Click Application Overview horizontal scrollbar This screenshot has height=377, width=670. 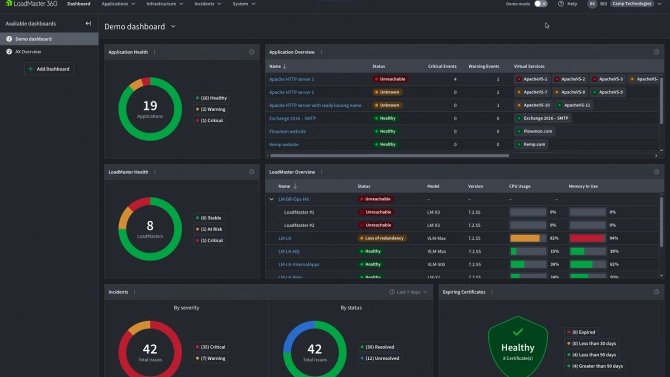389,156
